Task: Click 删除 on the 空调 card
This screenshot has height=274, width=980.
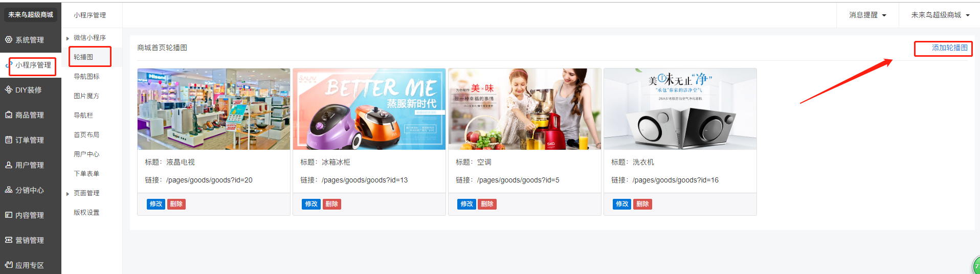Action: pyautogui.click(x=487, y=204)
